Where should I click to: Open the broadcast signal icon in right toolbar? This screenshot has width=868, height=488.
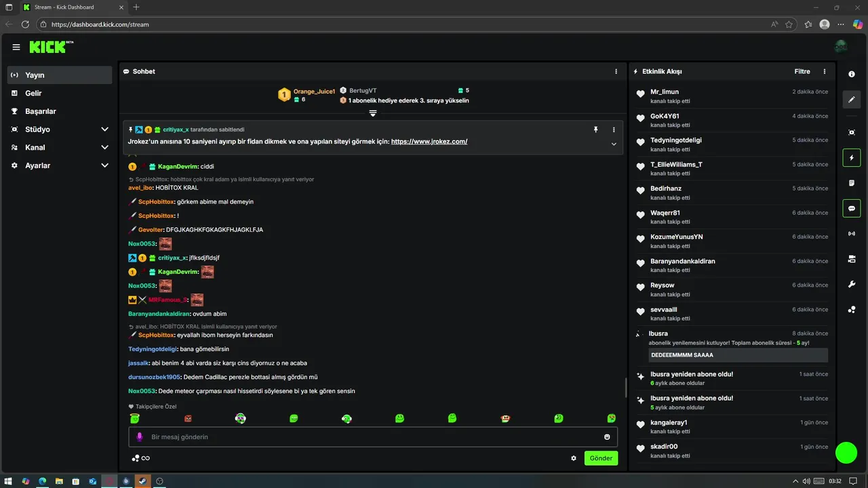(852, 234)
